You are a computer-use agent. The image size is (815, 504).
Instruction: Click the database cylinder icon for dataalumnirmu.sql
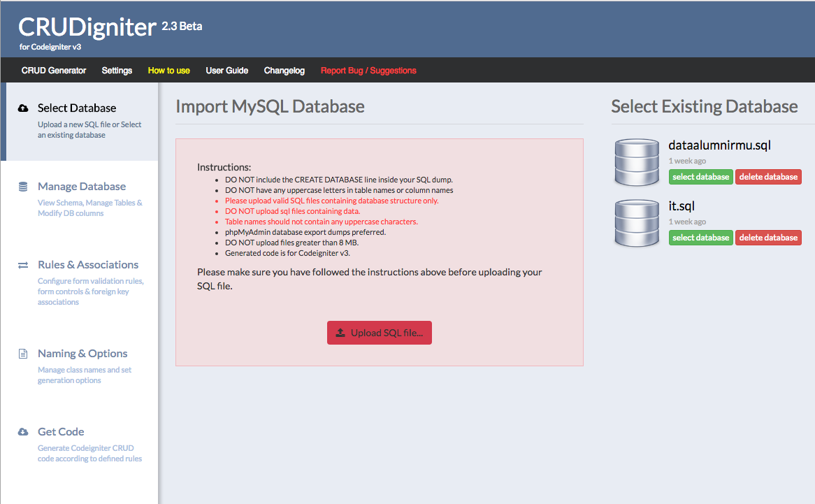[637, 162]
